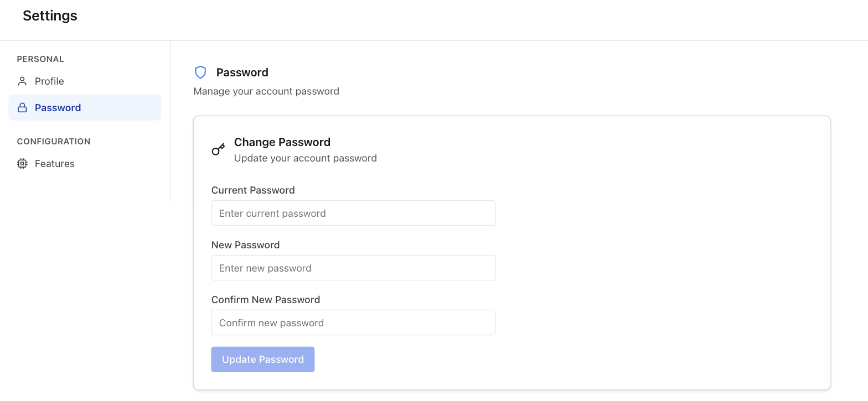Image resolution: width=868 pixels, height=401 pixels.
Task: Click the Manage your account password text
Action: tap(266, 91)
